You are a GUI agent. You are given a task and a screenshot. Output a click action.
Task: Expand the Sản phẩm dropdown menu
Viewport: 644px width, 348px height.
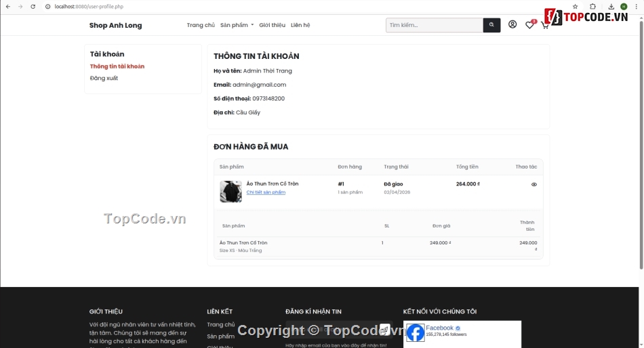pyautogui.click(x=237, y=25)
